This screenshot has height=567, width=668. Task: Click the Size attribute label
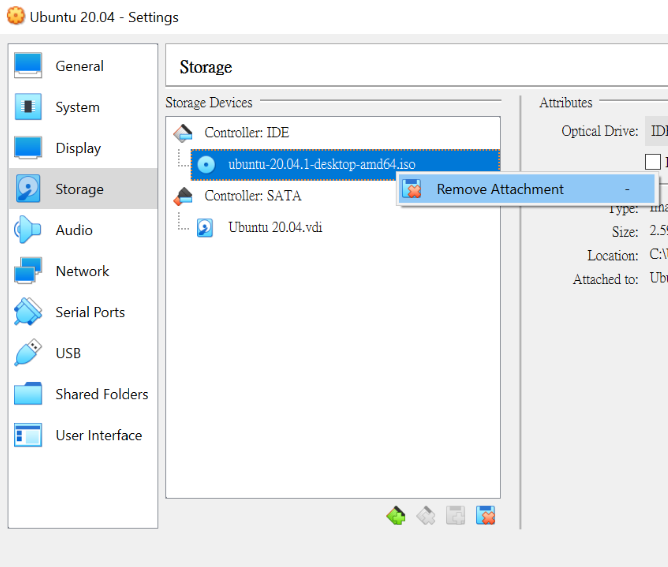[625, 232]
